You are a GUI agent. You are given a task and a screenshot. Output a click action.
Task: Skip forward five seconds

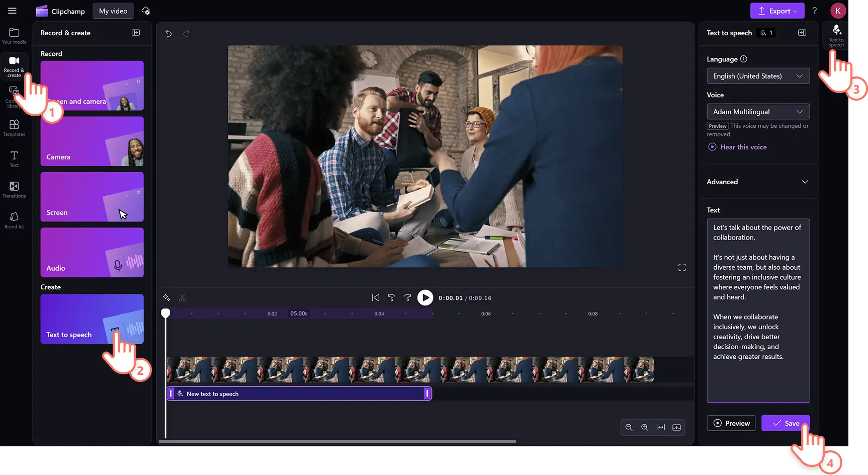tap(408, 298)
